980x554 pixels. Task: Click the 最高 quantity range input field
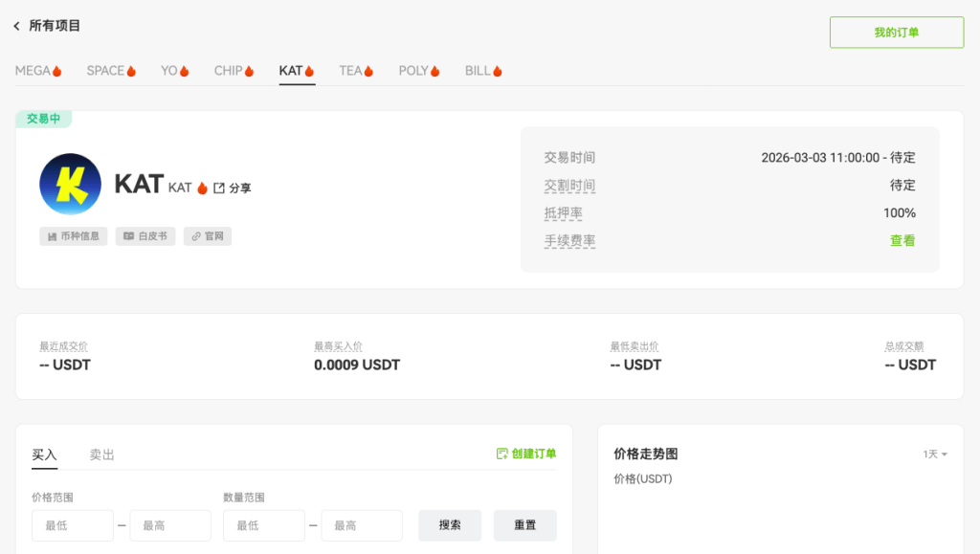361,524
